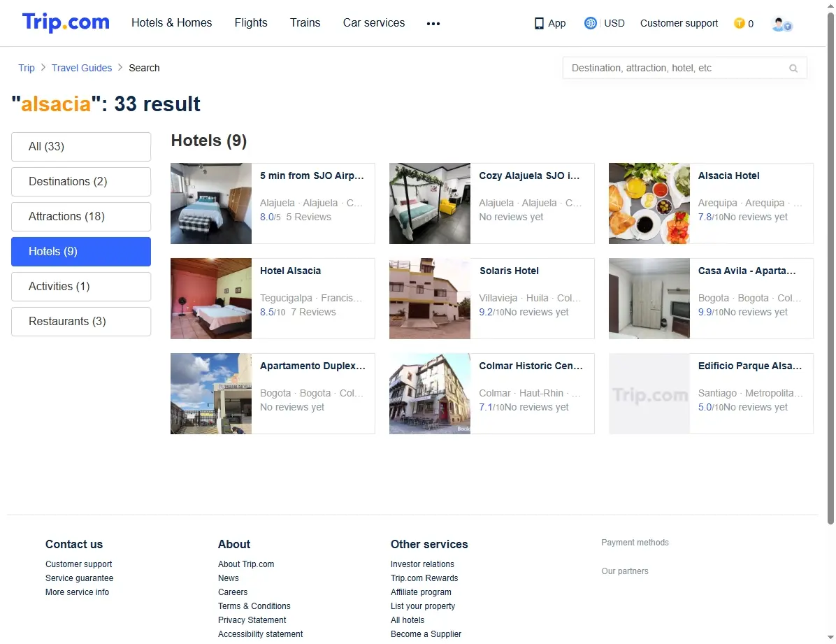Select Restaurants (3) filter tab
Image resolution: width=836 pixels, height=644 pixels.
pyautogui.click(x=81, y=321)
